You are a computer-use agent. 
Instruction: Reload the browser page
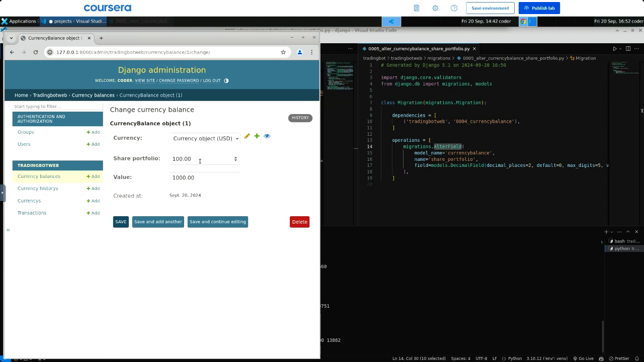click(36, 52)
